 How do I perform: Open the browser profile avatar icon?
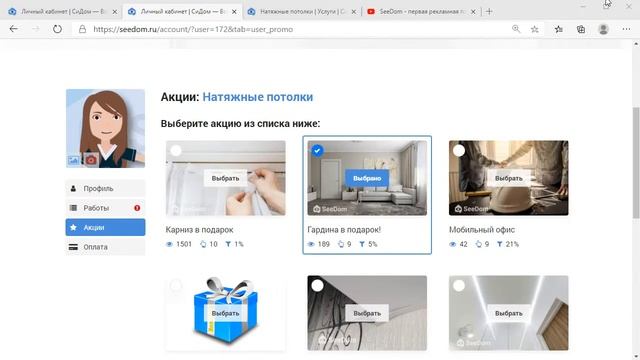pyautogui.click(x=603, y=29)
